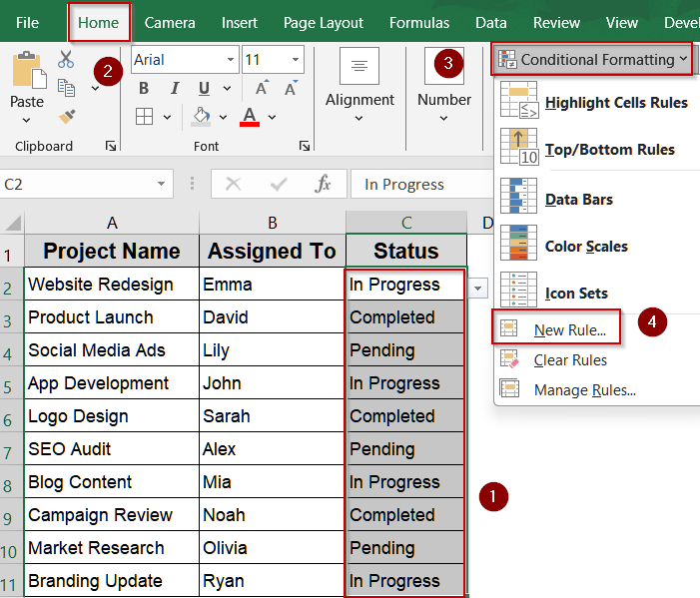The height and width of the screenshot is (598, 700).
Task: Toggle Italic formatting
Action: (x=175, y=89)
